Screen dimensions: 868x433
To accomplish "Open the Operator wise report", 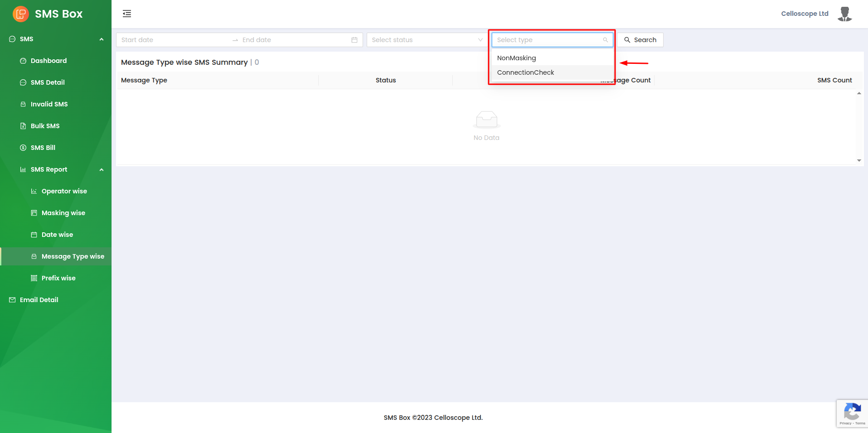I will click(x=64, y=191).
